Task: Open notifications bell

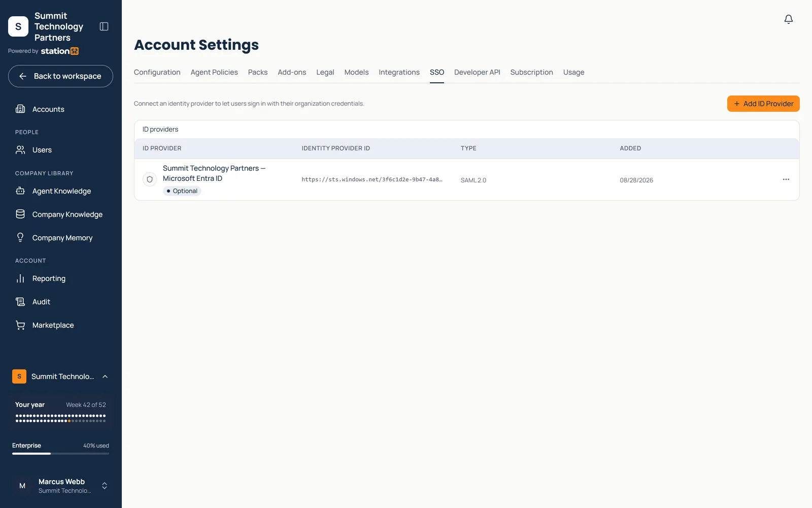Action: tap(789, 19)
